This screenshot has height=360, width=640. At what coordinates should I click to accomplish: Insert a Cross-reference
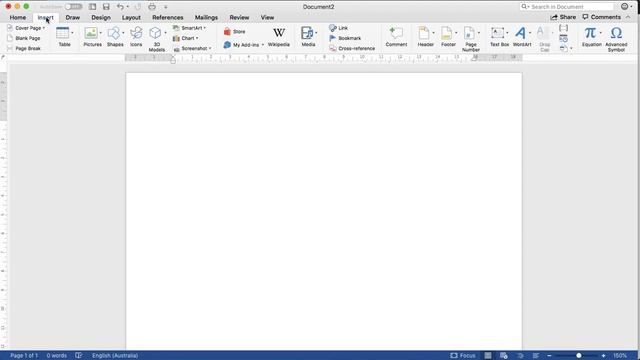pyautogui.click(x=352, y=48)
